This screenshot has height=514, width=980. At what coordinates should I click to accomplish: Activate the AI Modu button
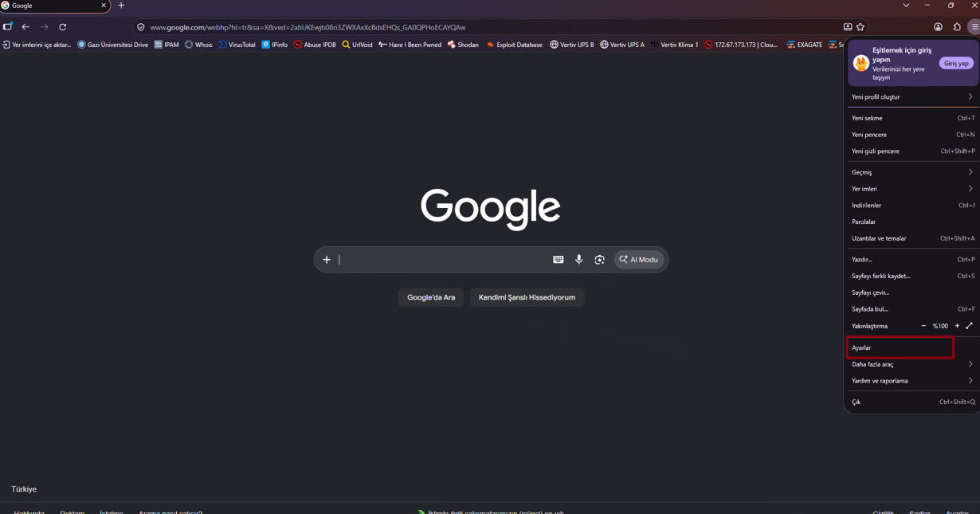click(x=639, y=260)
